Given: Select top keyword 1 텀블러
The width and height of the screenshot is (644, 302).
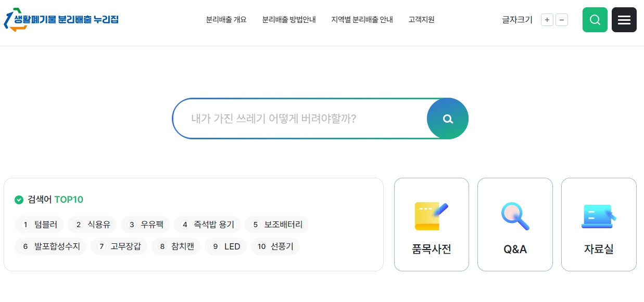Looking at the screenshot, I should [39, 225].
